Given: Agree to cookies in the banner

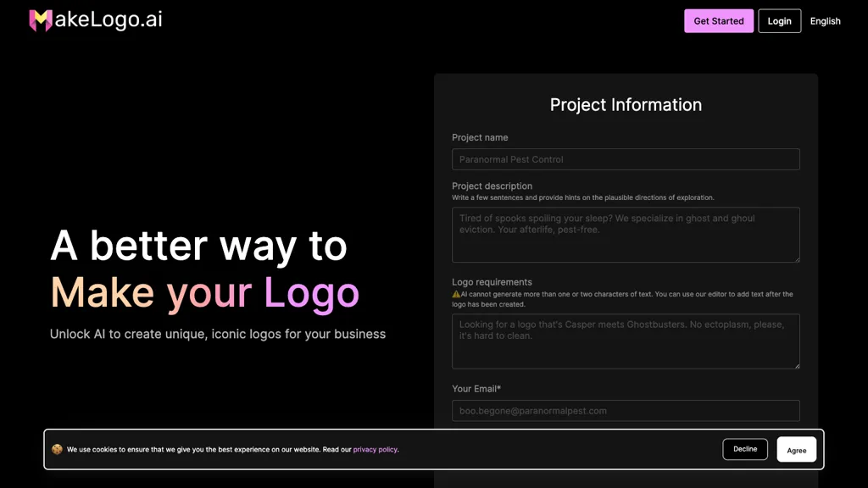Looking at the screenshot, I should [797, 450].
